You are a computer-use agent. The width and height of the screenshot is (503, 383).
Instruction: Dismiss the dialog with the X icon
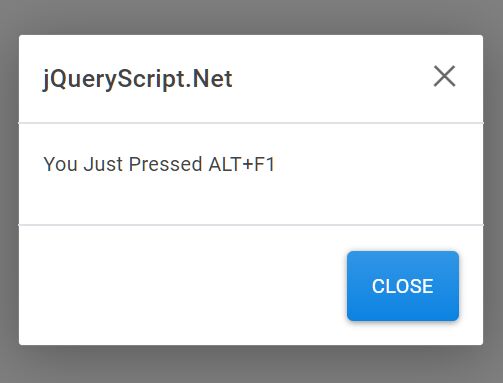pyautogui.click(x=444, y=76)
